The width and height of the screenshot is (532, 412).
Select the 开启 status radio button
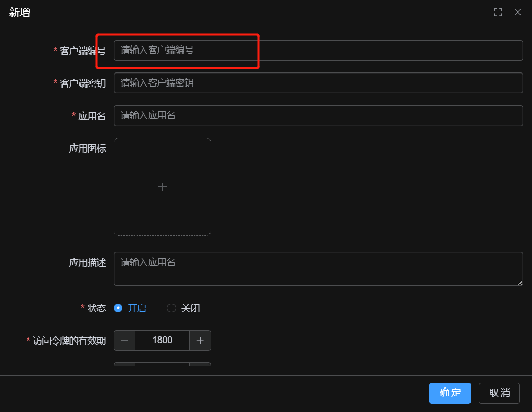118,308
